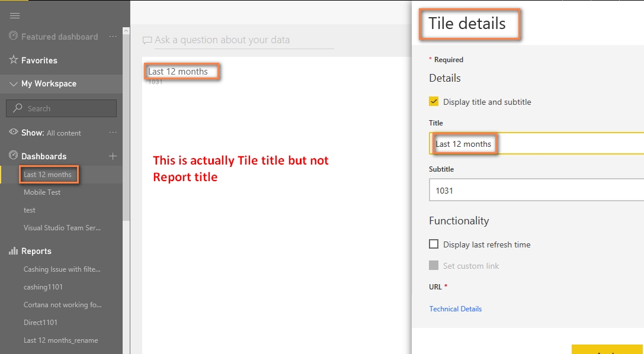This screenshot has height=354, width=644.
Task: Open the Mobile Test dashboard
Action: pos(42,192)
